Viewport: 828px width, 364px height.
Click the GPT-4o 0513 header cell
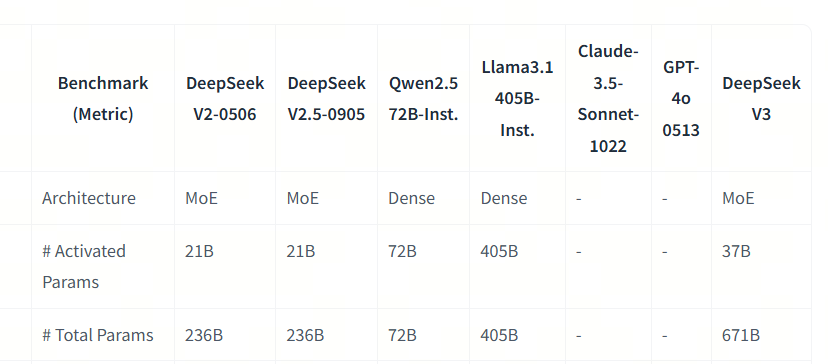[681, 98]
